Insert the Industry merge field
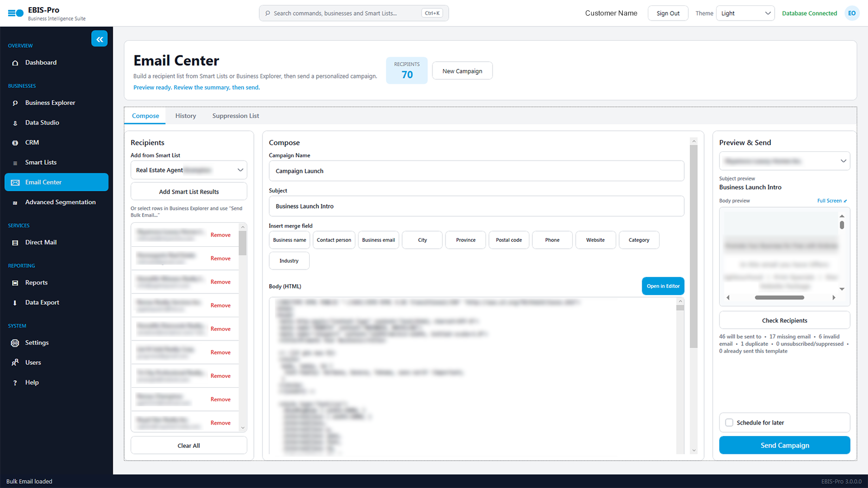The height and width of the screenshot is (488, 868). coord(289,261)
